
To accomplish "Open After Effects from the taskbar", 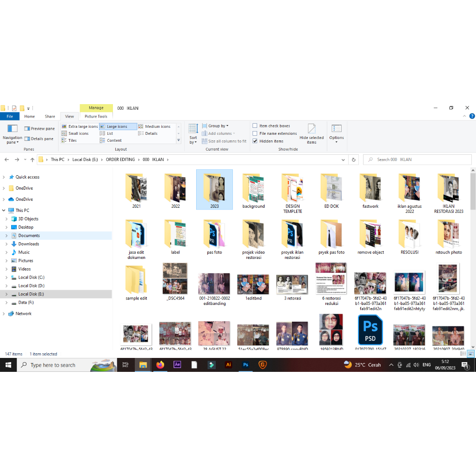I will click(x=177, y=365).
